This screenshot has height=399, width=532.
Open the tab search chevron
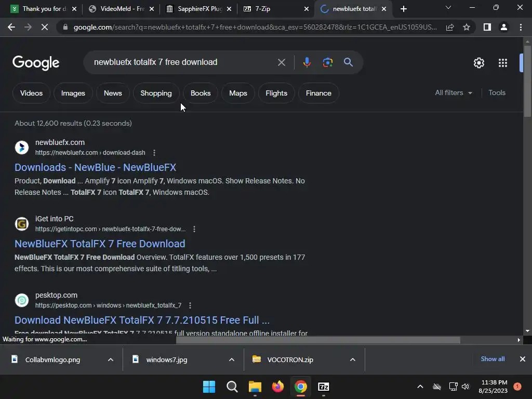click(448, 8)
